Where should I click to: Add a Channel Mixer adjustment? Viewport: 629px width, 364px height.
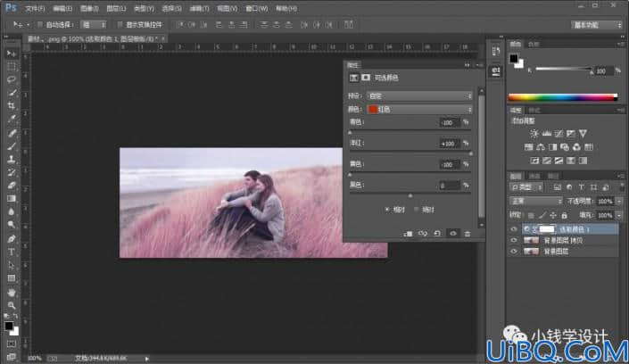[x=577, y=147]
